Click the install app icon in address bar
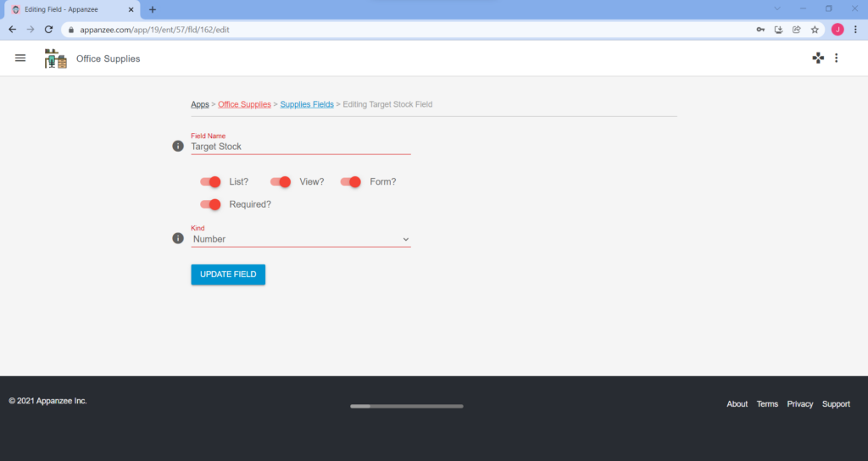This screenshot has height=461, width=868. coord(778,30)
